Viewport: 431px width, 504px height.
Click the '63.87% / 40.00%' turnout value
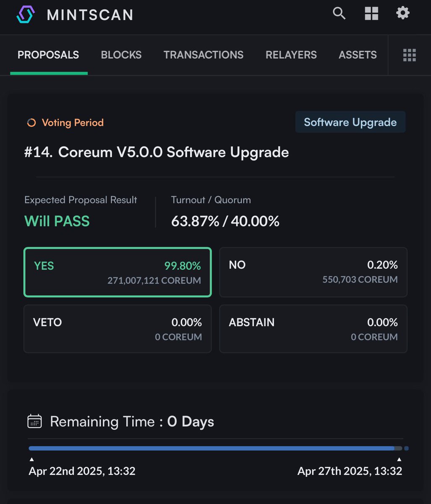tap(225, 221)
